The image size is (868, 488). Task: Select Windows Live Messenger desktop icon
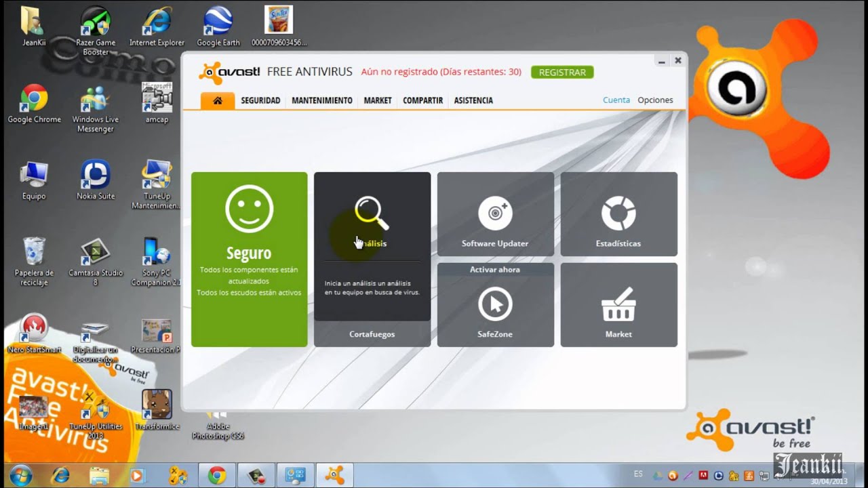[x=96, y=108]
